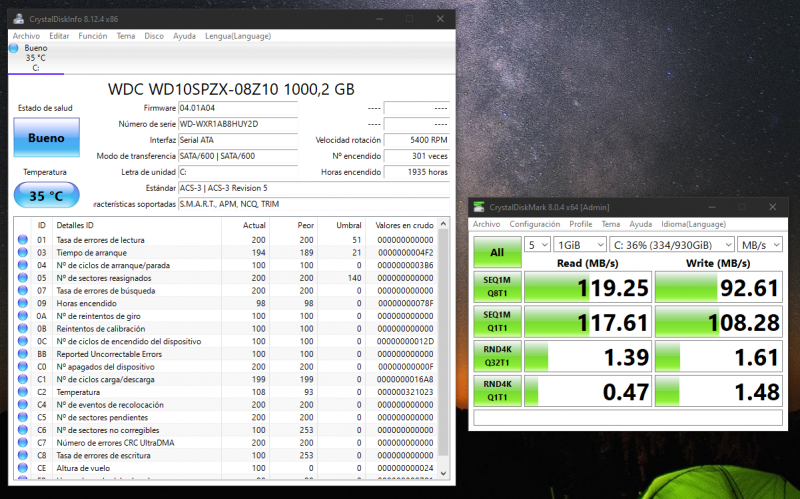The height and width of the screenshot is (499, 800).
Task: Open the test count dropdown showing 5
Action: coord(537,245)
